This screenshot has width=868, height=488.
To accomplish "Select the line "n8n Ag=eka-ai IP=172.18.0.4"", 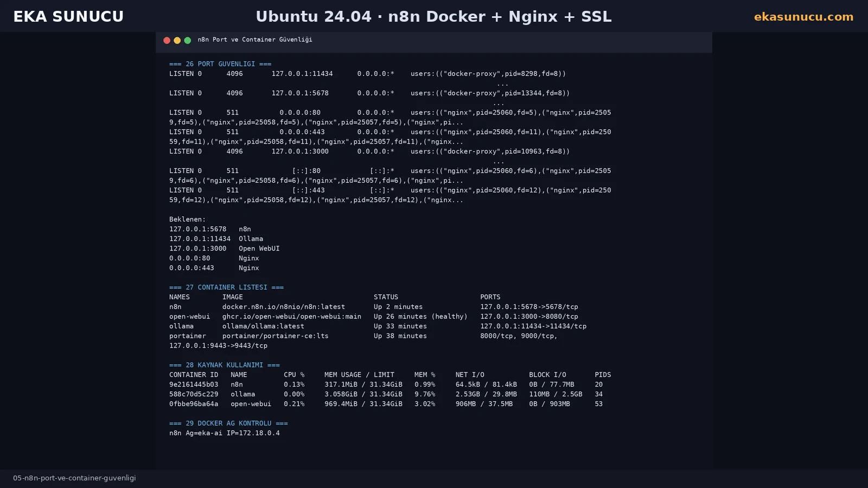I will [x=225, y=433].
